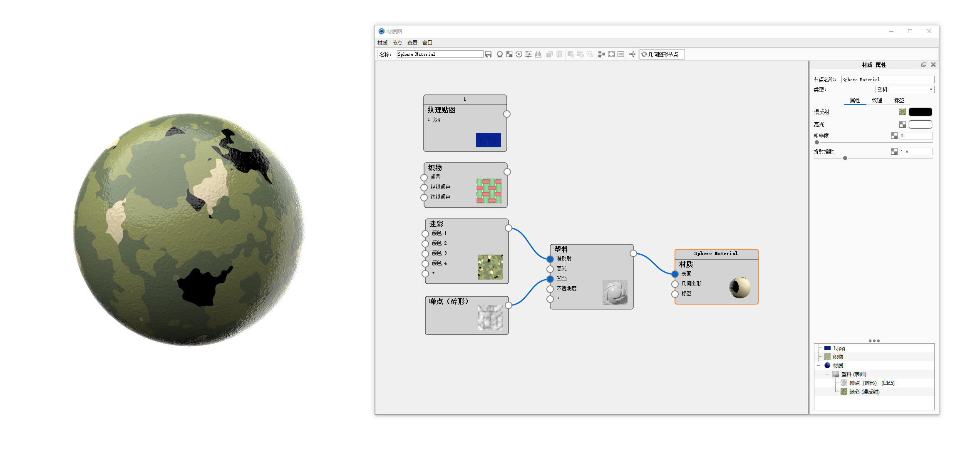Switch to the 纹理 tab in properties panel

pos(877,100)
